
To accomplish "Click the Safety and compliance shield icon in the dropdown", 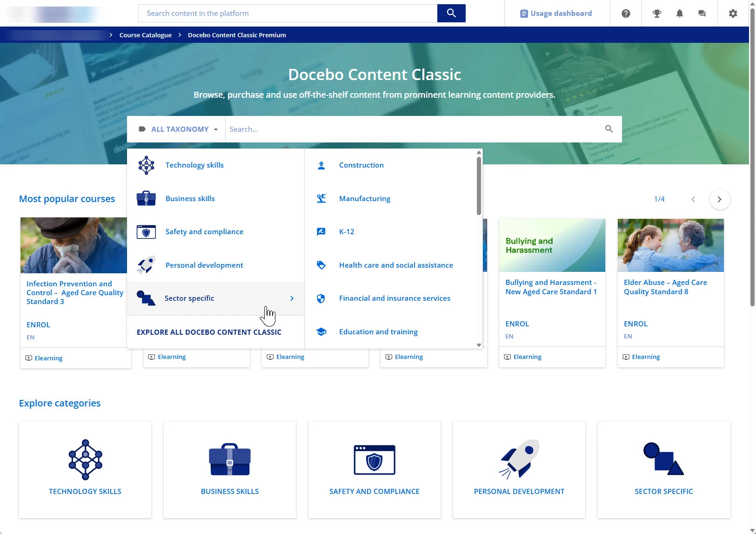I will [146, 232].
